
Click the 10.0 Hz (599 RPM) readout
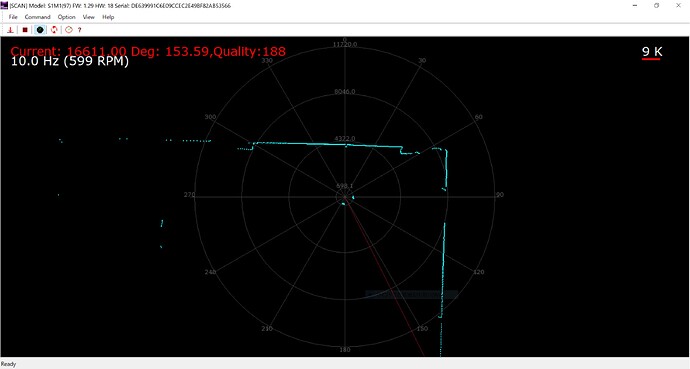pos(70,61)
